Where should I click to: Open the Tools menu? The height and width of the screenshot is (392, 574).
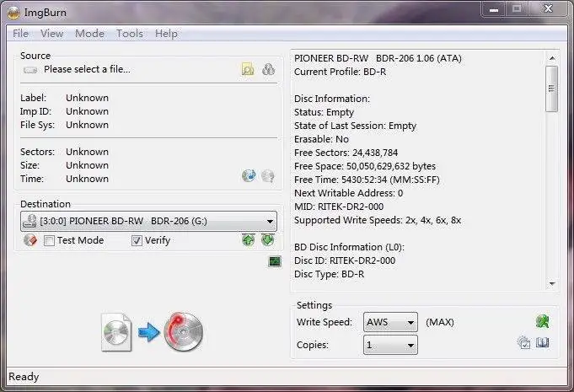[x=130, y=34]
